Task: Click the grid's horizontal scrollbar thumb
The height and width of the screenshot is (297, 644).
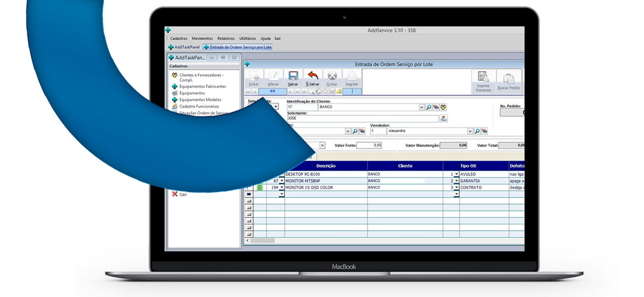Action: click(262, 240)
